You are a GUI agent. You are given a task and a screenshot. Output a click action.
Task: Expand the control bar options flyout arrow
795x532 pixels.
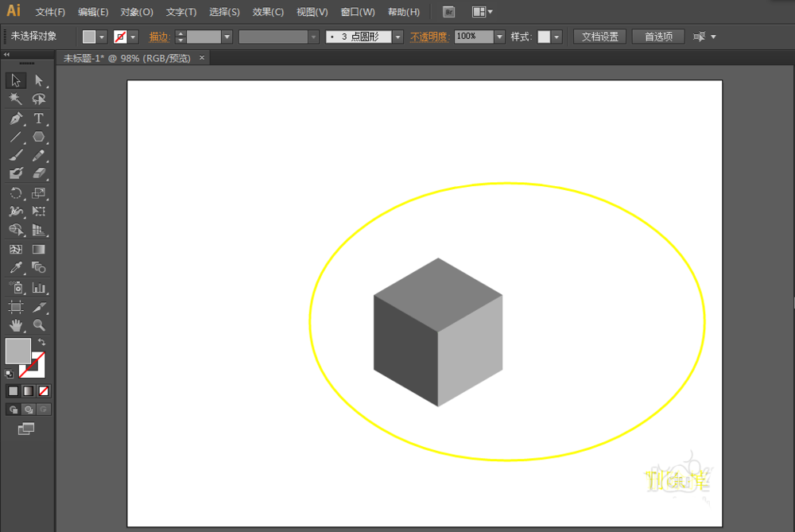pos(713,37)
